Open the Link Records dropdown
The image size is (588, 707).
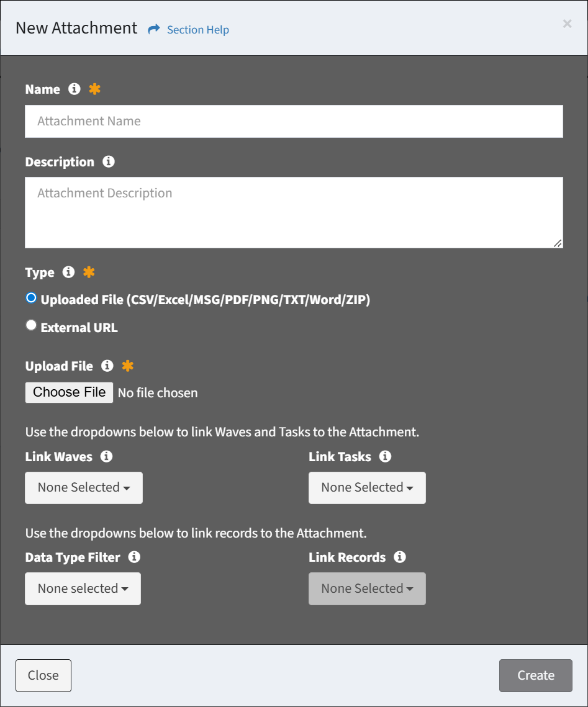tap(367, 589)
